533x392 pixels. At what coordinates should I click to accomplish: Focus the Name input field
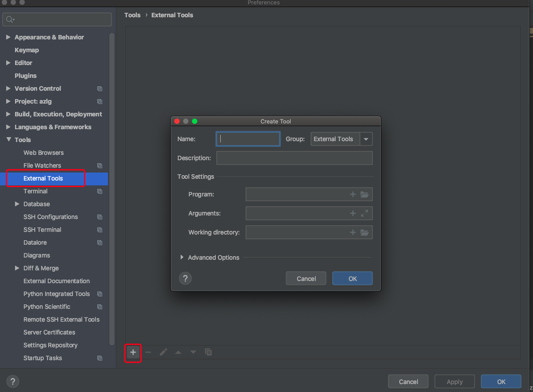coord(248,139)
